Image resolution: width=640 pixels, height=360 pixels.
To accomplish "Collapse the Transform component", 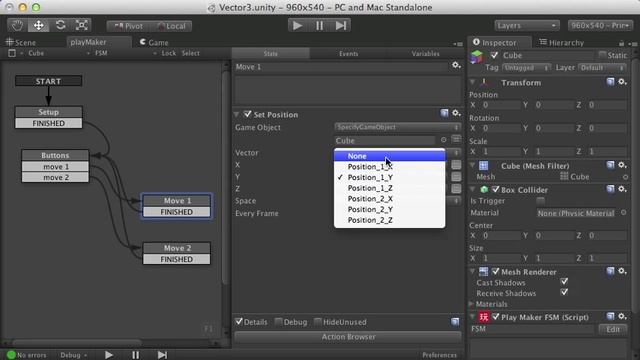I will [473, 82].
